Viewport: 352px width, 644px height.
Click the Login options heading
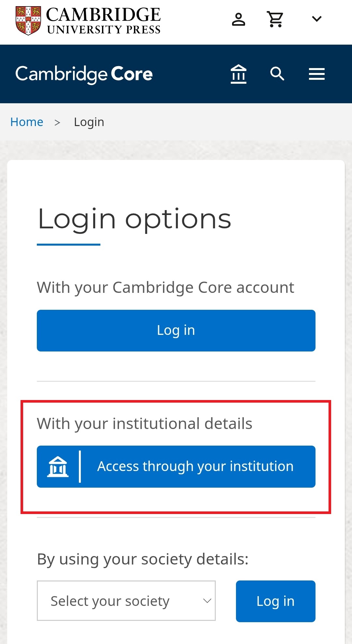[x=134, y=219]
